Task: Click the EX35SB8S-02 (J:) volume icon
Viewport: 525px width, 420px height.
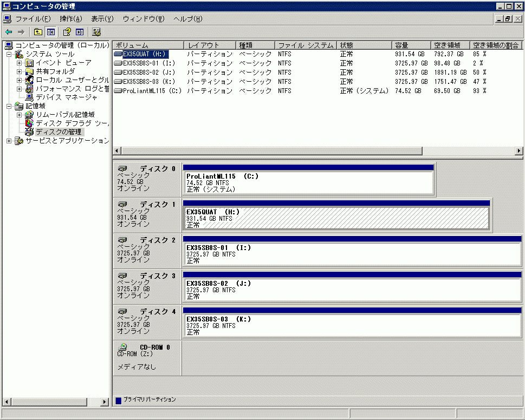Action: pos(118,72)
